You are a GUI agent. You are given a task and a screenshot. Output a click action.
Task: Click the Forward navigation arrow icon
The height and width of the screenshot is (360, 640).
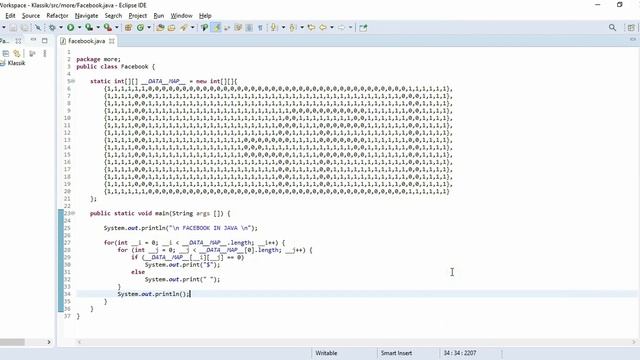(x=341, y=28)
